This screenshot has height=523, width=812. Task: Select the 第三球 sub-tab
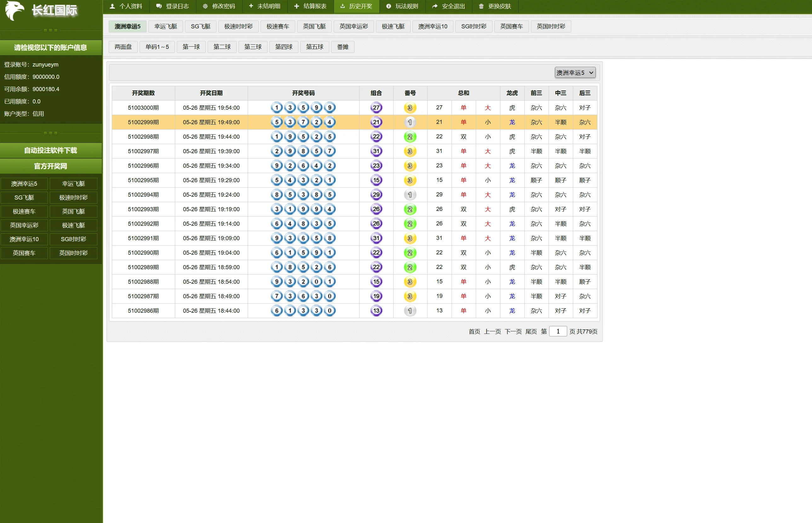click(x=253, y=47)
